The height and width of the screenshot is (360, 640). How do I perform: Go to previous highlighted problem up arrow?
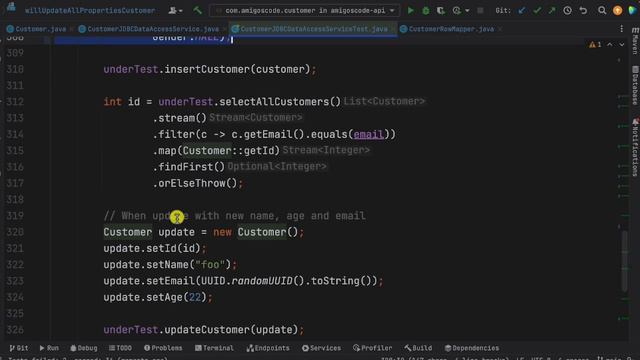click(609, 44)
